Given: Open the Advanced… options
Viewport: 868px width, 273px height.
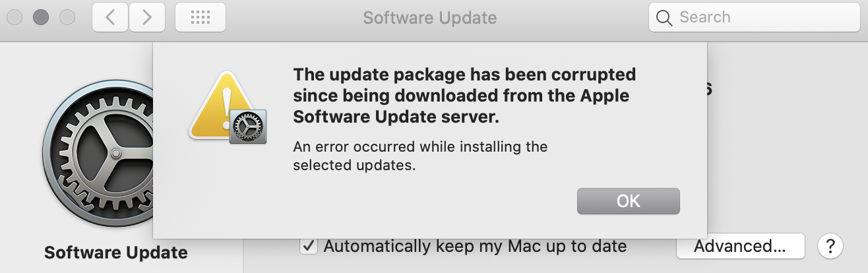Looking at the screenshot, I should coord(740,247).
